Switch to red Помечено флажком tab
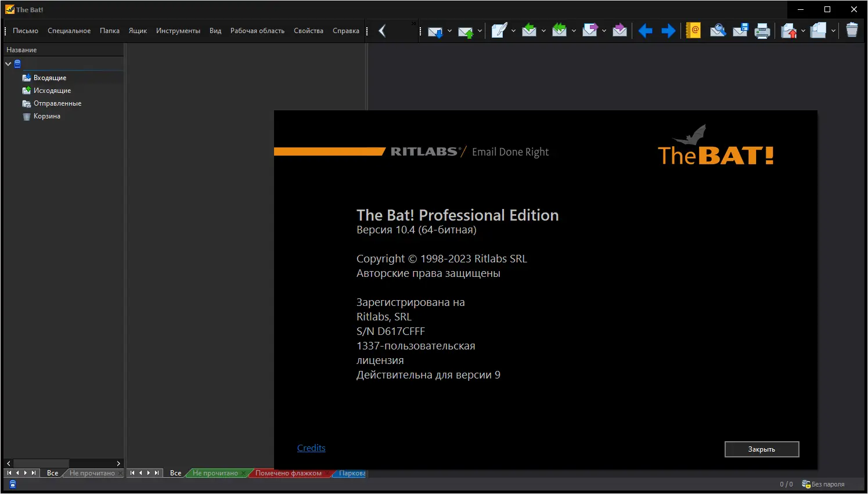Viewport: 868px width, 494px height. 289,473
